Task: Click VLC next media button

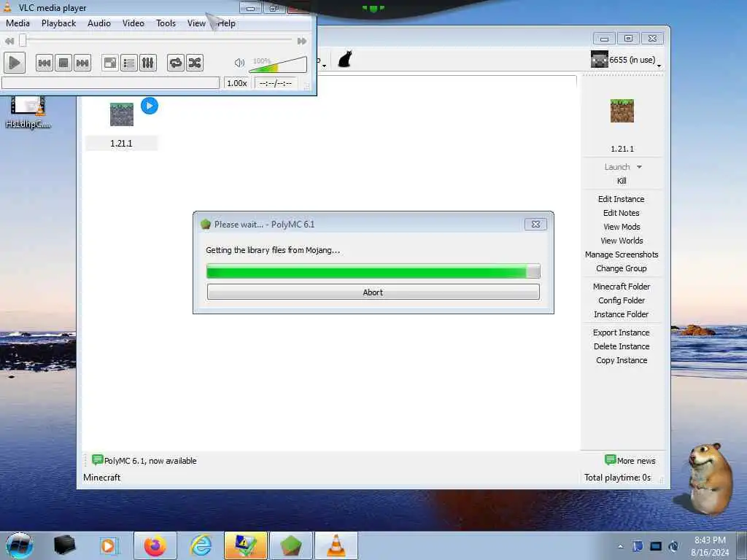Action: [82, 63]
